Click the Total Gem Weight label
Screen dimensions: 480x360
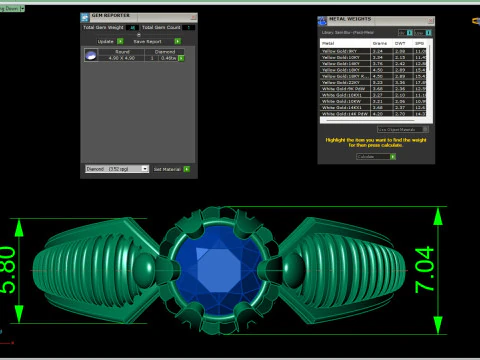coord(103,28)
